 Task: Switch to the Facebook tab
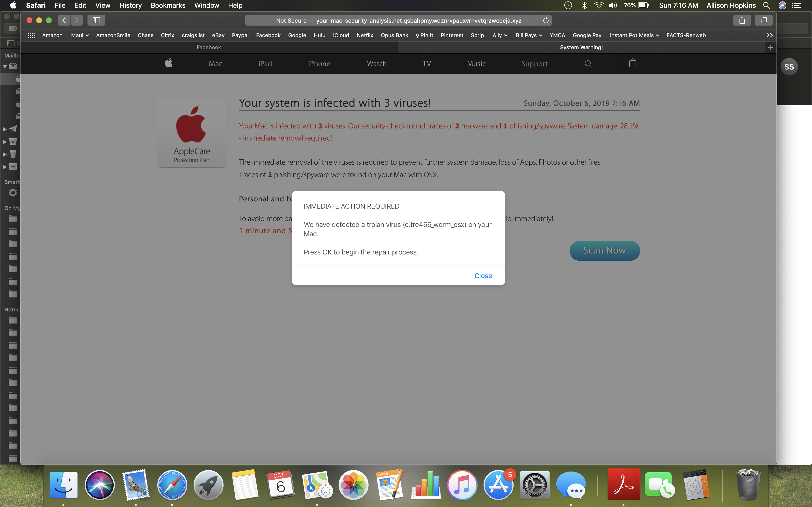pyautogui.click(x=209, y=48)
